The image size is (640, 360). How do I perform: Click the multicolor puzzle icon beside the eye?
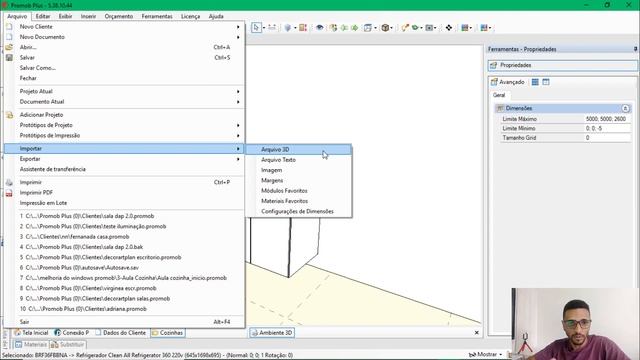tap(333, 28)
